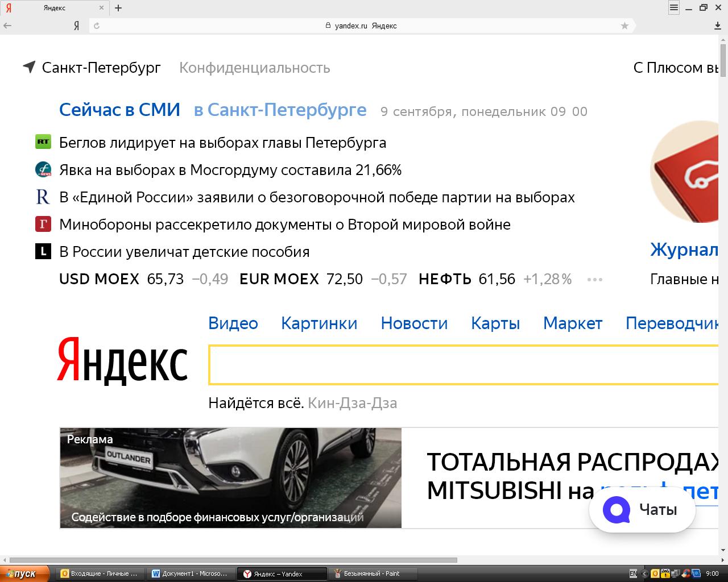The width and height of the screenshot is (728, 582).
Task: Open the Чаты chat bubble icon
Action: pos(617,509)
